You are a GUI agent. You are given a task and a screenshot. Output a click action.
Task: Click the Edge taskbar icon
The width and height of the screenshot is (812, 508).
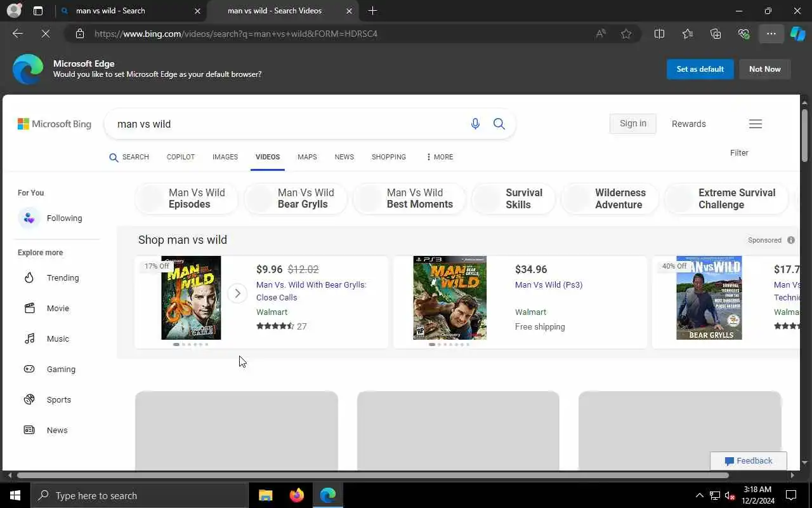[327, 495]
